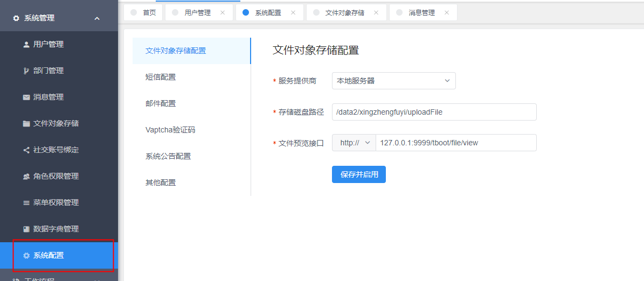This screenshot has height=281, width=644.
Task: Click the people icon for 角色权限管理
Action: pos(26,177)
